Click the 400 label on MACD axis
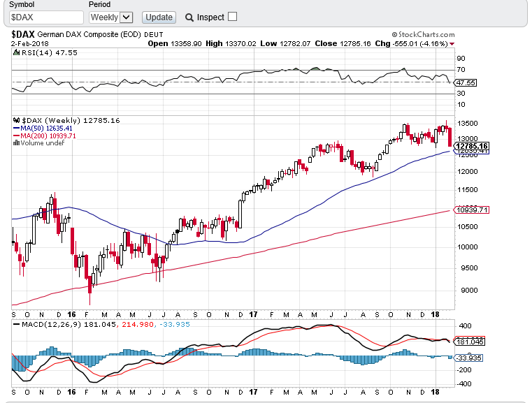Image resolution: width=532 pixels, height=403 pixels. (465, 326)
